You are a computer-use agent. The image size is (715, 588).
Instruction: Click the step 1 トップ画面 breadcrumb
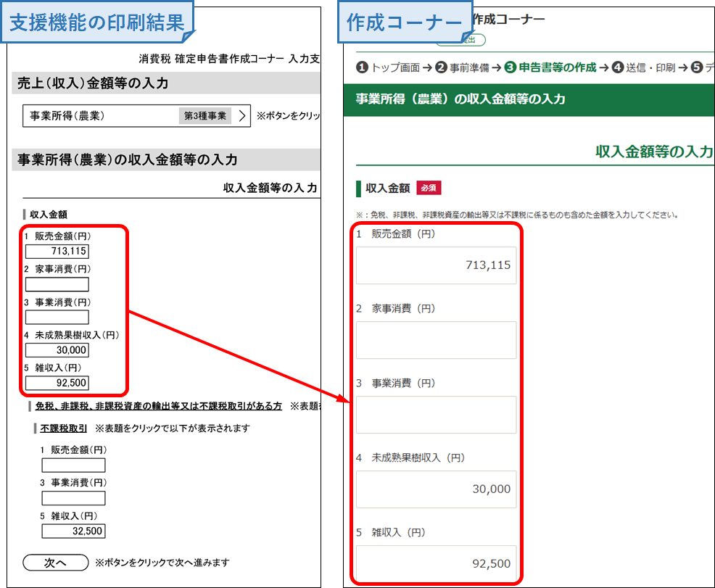(x=388, y=67)
